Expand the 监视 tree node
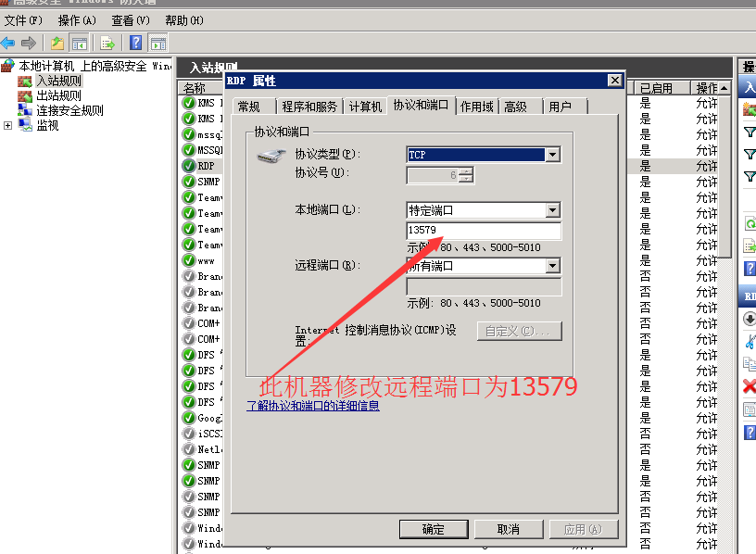 click(x=8, y=125)
